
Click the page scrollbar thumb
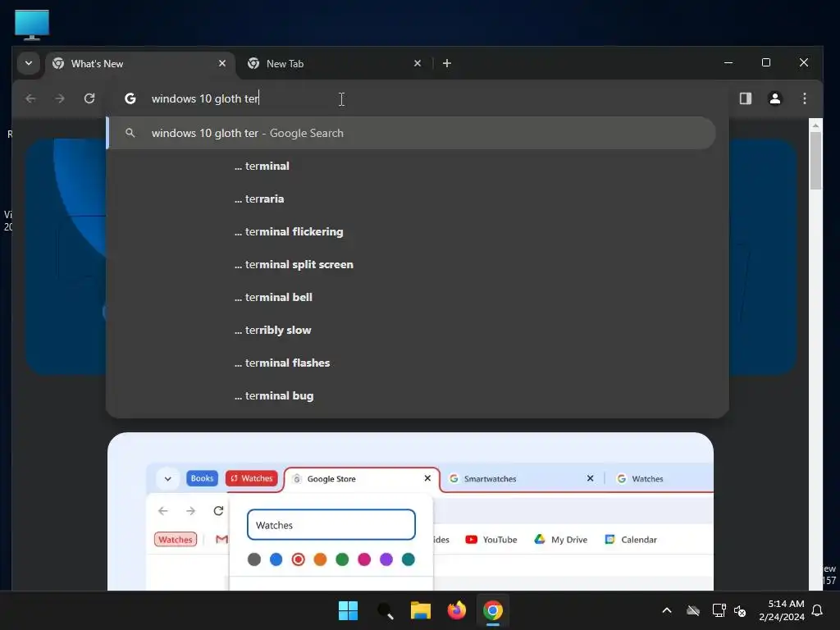pyautogui.click(x=815, y=161)
